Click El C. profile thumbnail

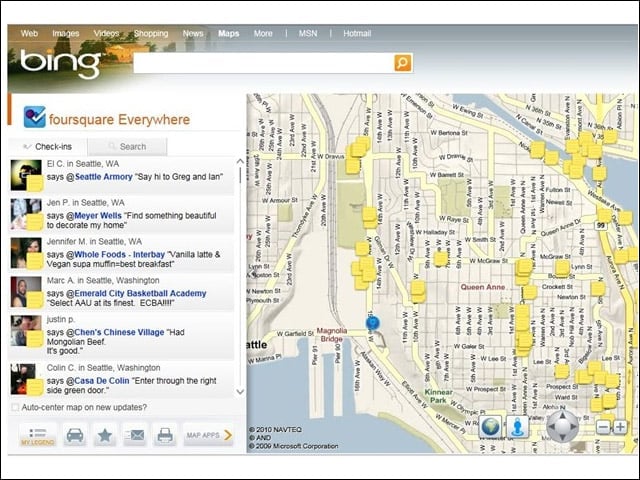pos(26,175)
